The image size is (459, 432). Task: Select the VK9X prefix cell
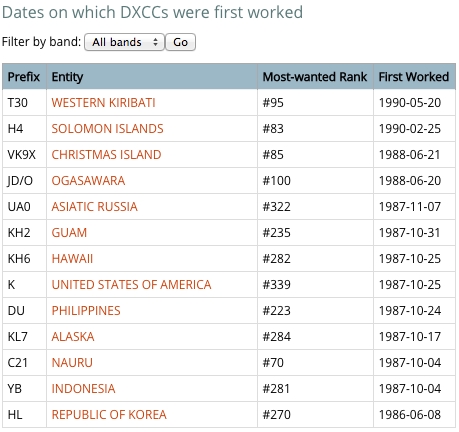[x=24, y=155]
